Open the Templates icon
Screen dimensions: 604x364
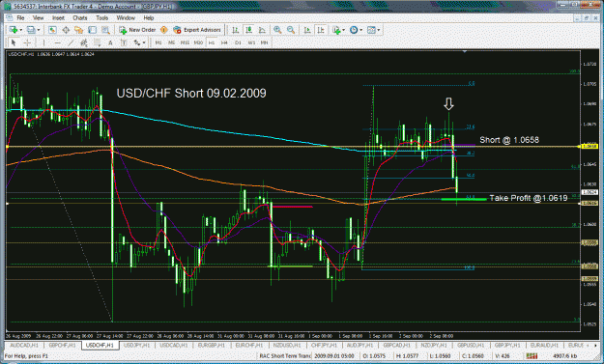371,30
